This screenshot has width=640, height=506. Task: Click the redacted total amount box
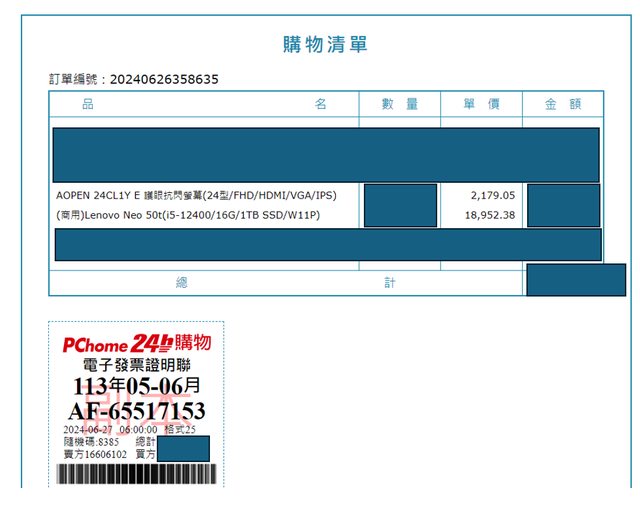pos(562,280)
